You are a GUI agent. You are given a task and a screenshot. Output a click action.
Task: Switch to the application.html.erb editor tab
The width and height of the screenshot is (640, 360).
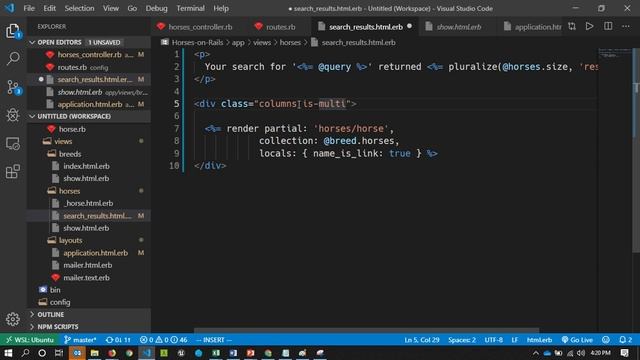coord(532,27)
